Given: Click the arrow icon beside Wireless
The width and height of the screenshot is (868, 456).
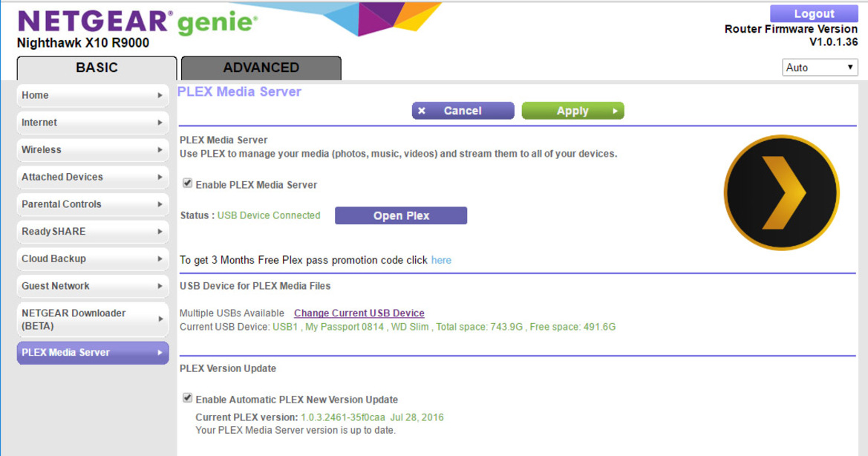Looking at the screenshot, I should coord(160,149).
